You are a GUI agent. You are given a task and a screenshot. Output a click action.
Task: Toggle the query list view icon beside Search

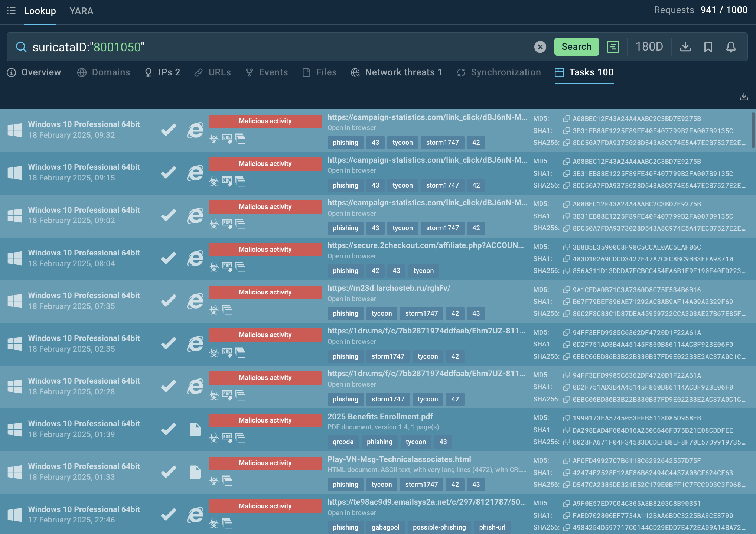tap(613, 47)
